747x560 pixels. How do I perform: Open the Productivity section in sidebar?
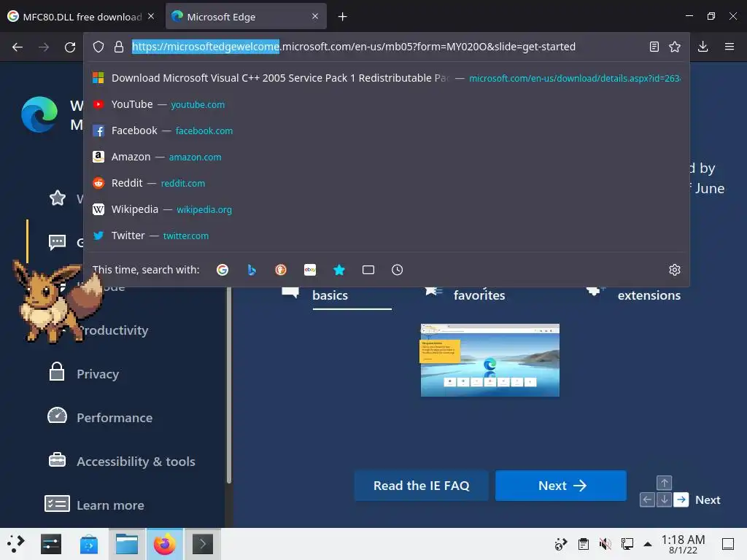tap(113, 330)
